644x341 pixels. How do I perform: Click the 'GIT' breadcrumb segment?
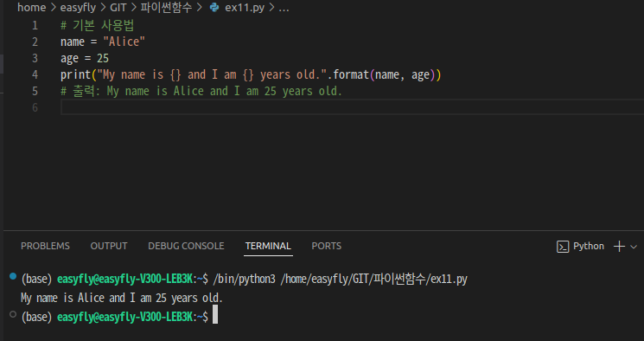118,8
